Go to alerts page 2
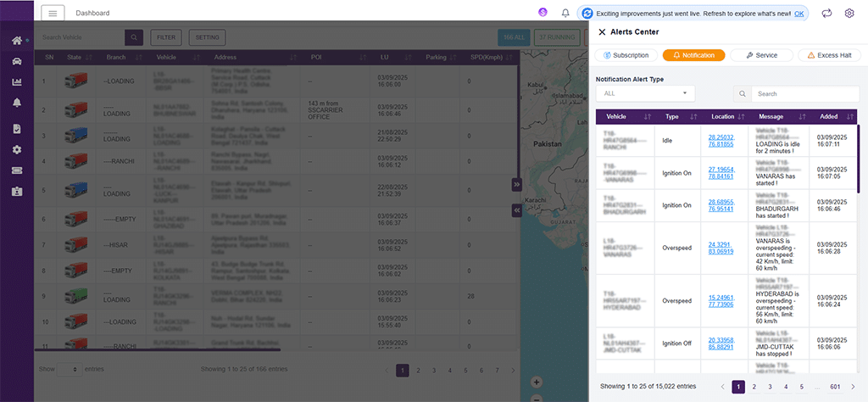The image size is (868, 402). pos(754,387)
